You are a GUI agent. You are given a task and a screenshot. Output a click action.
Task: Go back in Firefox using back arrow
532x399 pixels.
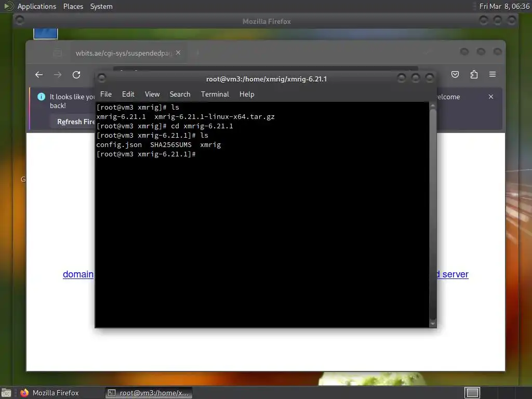point(39,75)
